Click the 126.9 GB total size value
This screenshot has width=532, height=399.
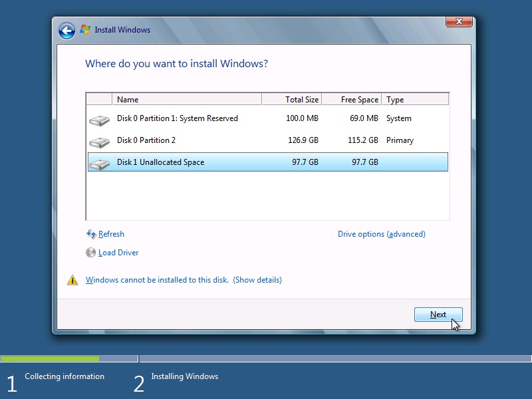303,140
